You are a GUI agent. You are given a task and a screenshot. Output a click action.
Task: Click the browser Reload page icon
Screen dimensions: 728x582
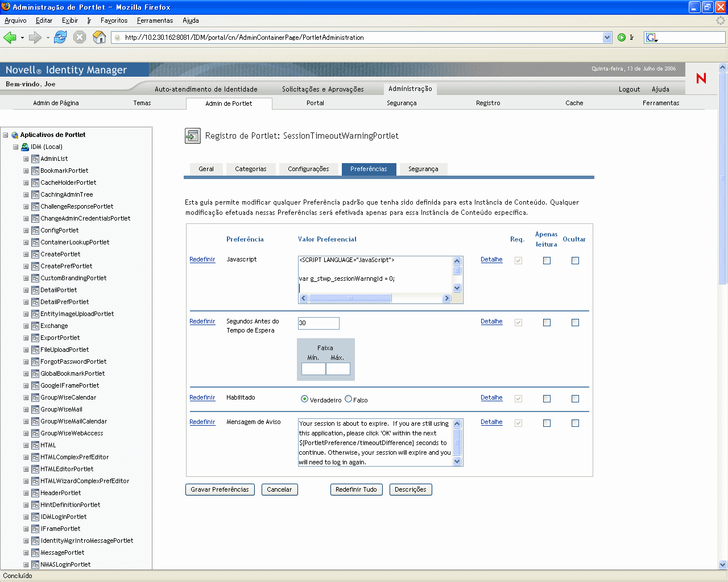click(x=60, y=38)
